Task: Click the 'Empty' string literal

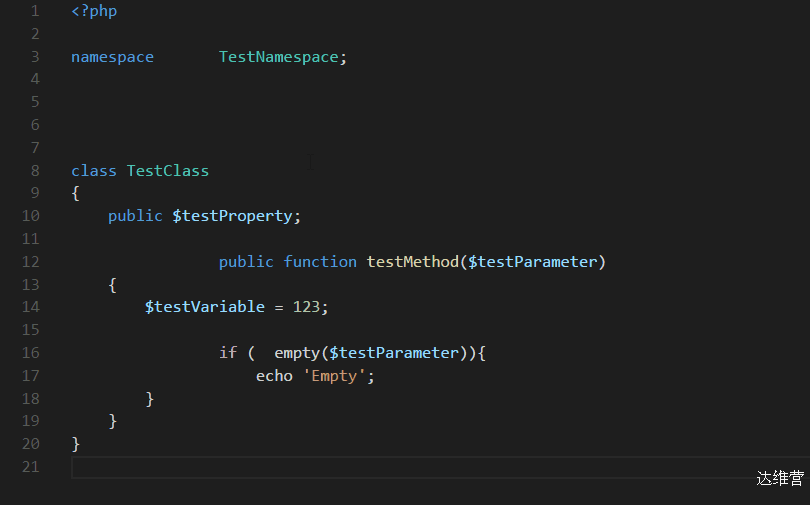Action: click(x=334, y=376)
